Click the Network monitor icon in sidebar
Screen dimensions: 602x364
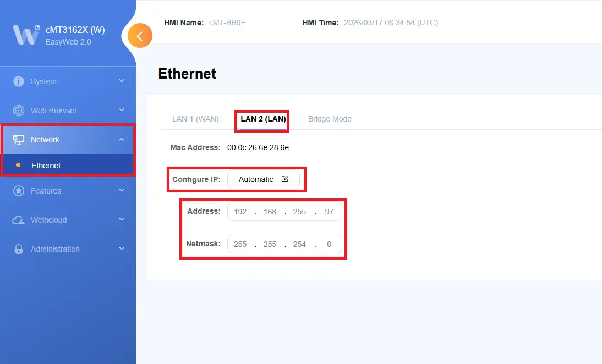[19, 140]
